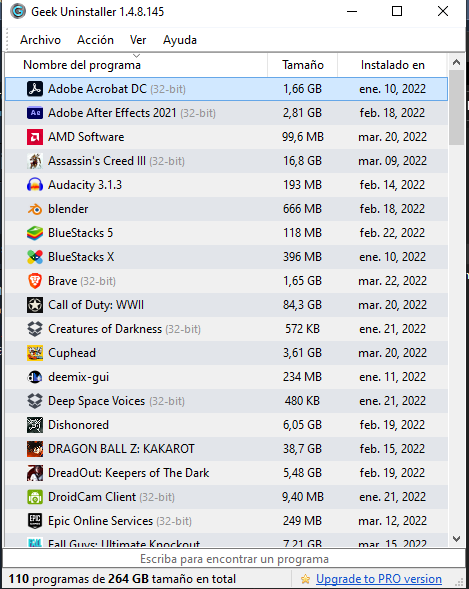Click the 'feb. 14, 2022' install date
This screenshot has height=589, width=469.
[x=392, y=185]
